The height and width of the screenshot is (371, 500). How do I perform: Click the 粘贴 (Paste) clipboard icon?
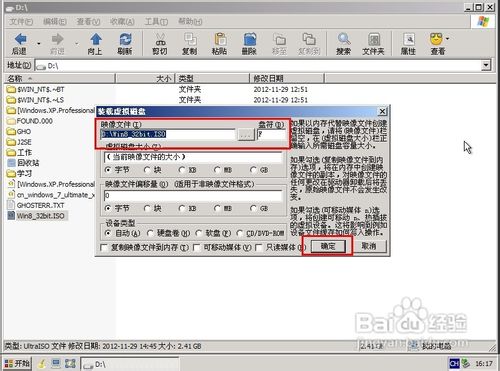(220, 39)
